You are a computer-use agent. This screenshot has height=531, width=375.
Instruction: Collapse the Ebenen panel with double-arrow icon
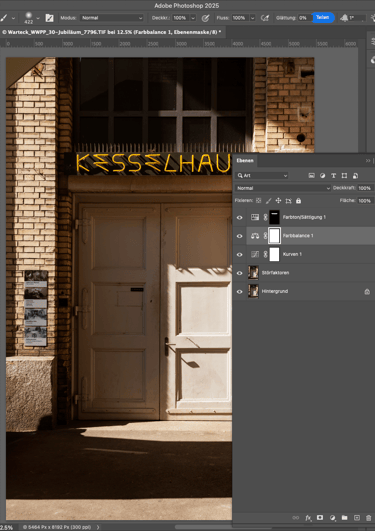(x=368, y=161)
